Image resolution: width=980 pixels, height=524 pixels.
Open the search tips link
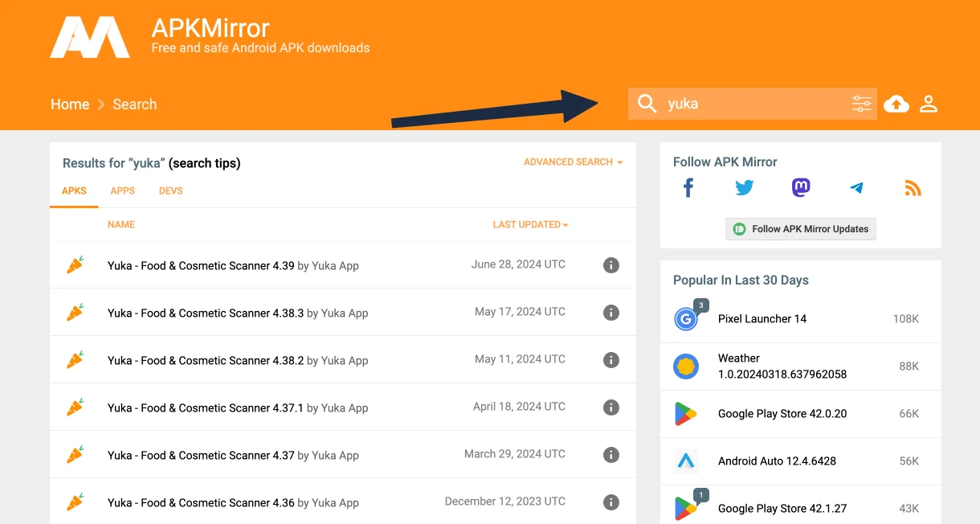pos(204,163)
